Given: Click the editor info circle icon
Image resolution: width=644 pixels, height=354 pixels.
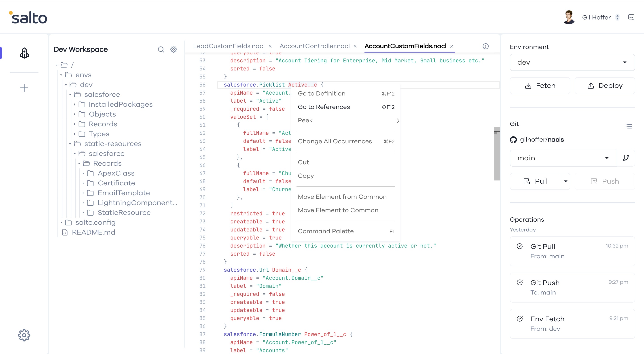Looking at the screenshot, I should (x=485, y=46).
